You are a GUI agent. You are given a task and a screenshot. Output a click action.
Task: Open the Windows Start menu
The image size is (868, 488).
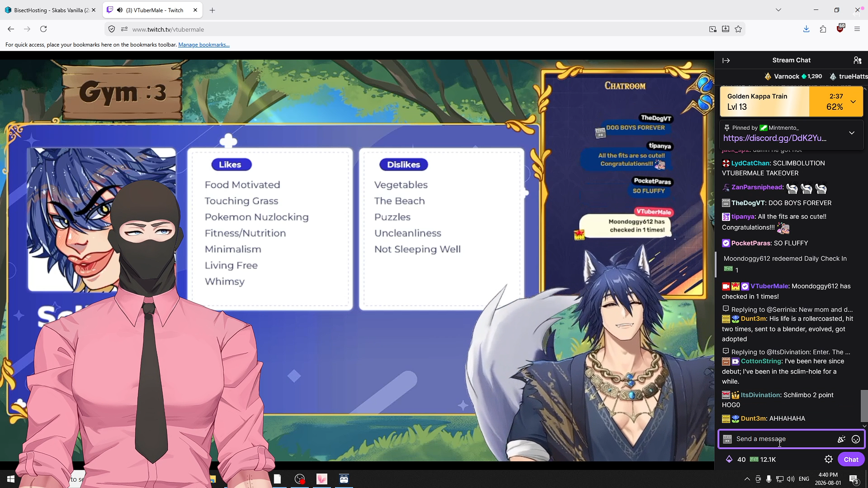11,479
